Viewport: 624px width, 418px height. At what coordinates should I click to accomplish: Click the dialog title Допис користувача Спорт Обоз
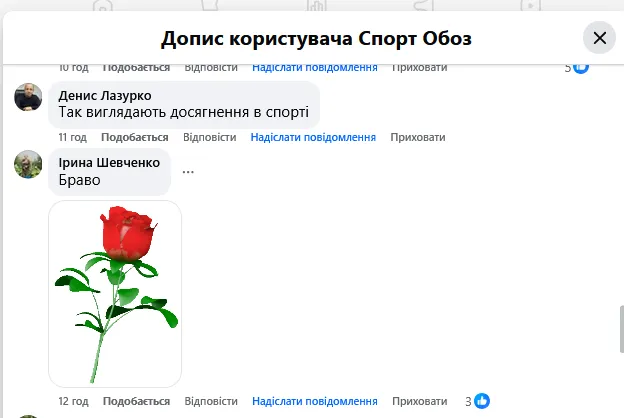point(316,39)
